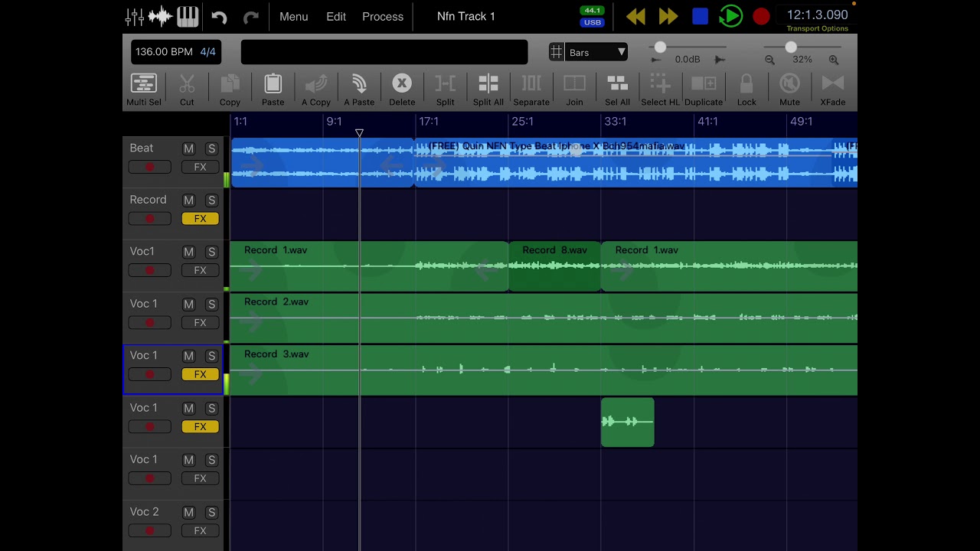Stop playback with the blue square
The image size is (980, 551).
(700, 16)
